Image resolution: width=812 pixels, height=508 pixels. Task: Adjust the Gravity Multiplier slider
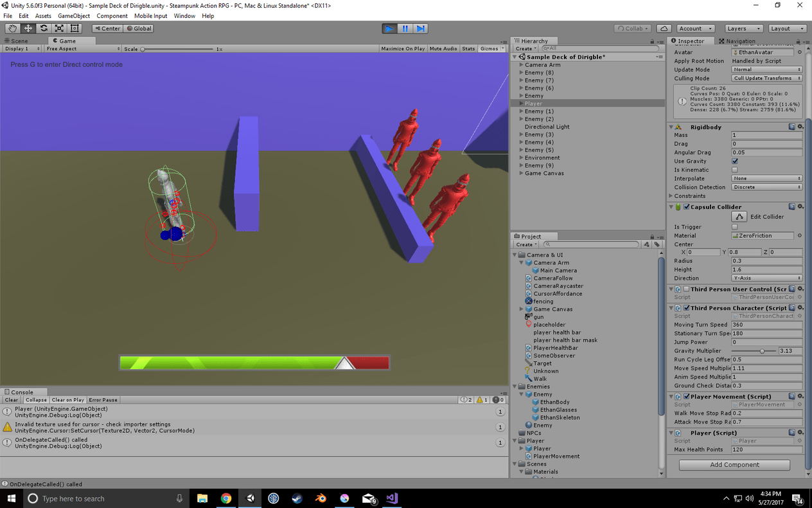761,350
